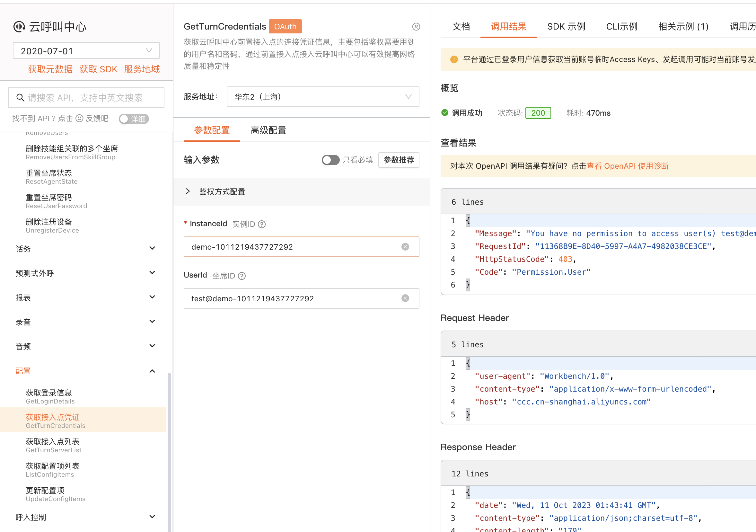
Task: Open the 服务地址 region dropdown 华东2（上海）
Action: pyautogui.click(x=323, y=97)
